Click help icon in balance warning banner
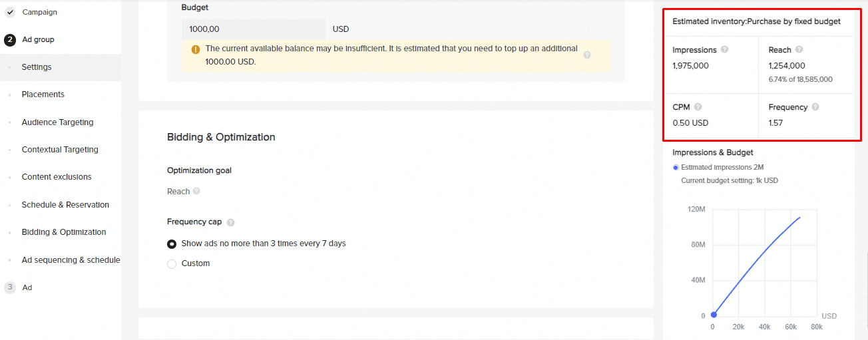The height and width of the screenshot is (340, 868). pyautogui.click(x=587, y=55)
